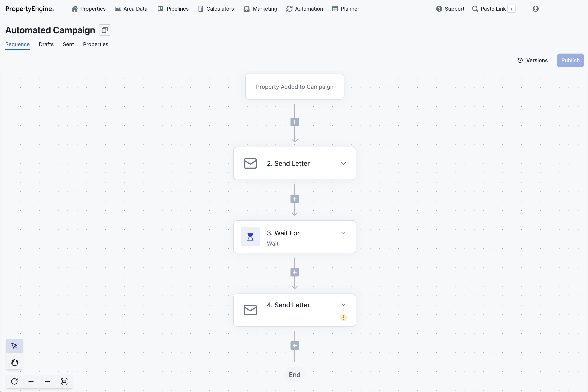Click the Paste Link search field
Viewport: 588px width, 392px height.
(493, 9)
